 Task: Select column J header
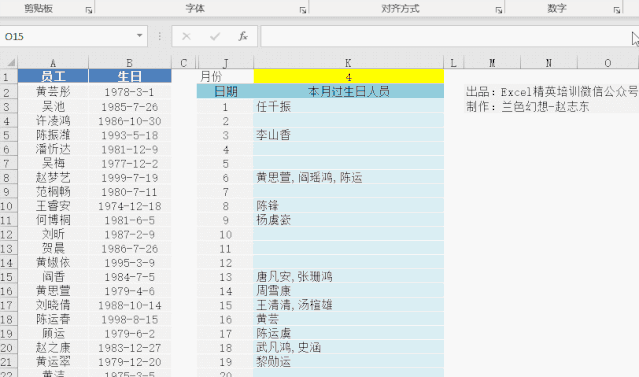tap(225, 63)
